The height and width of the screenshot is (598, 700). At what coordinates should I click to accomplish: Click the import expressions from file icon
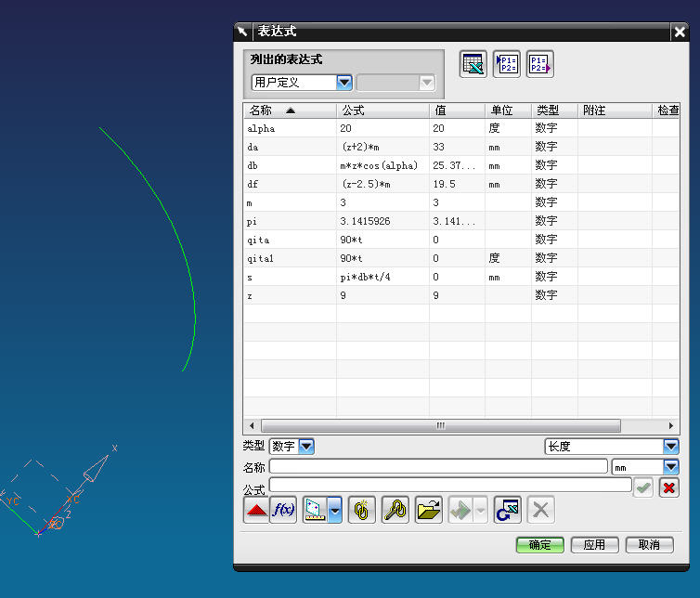(507, 64)
